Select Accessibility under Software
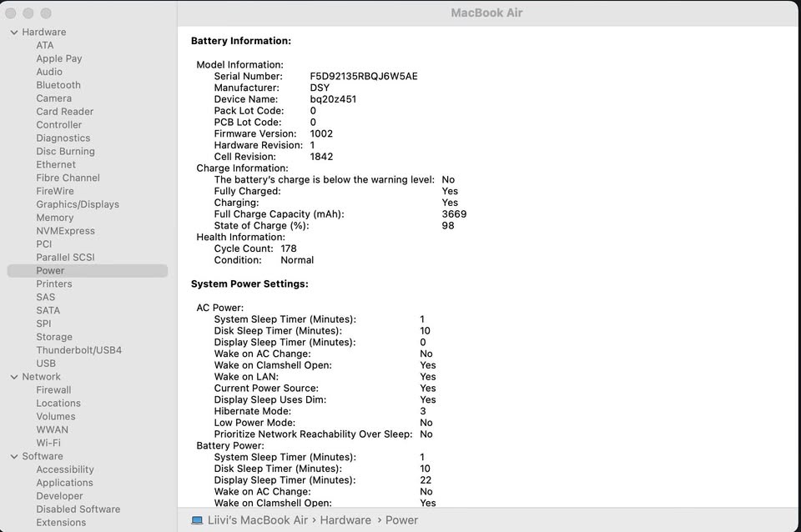Image resolution: width=801 pixels, height=532 pixels. (x=65, y=470)
